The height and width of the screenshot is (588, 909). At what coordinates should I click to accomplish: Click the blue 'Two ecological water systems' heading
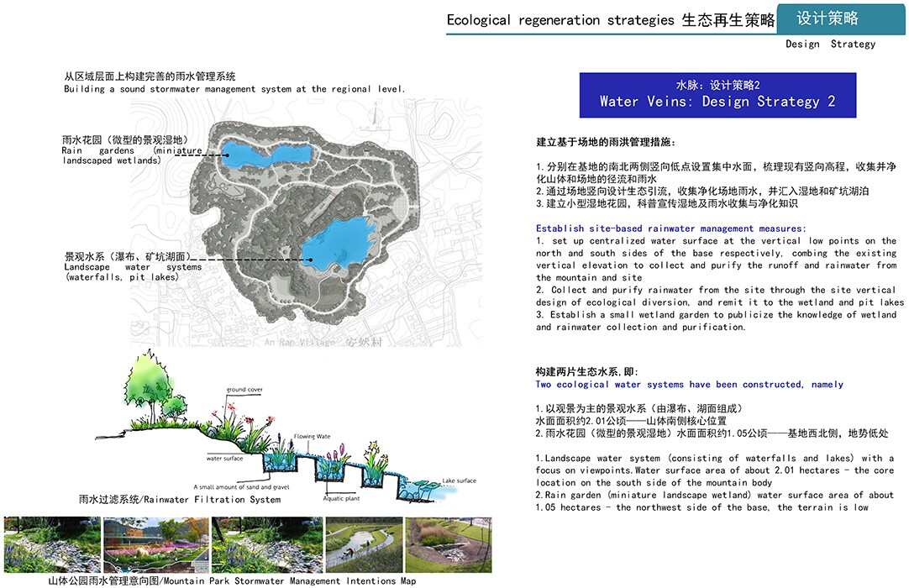[x=689, y=385]
